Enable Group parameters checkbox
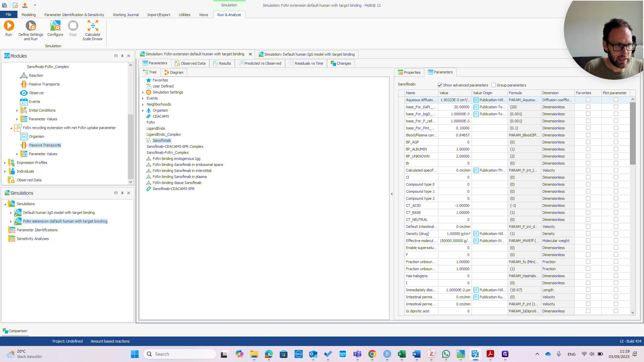 click(493, 85)
